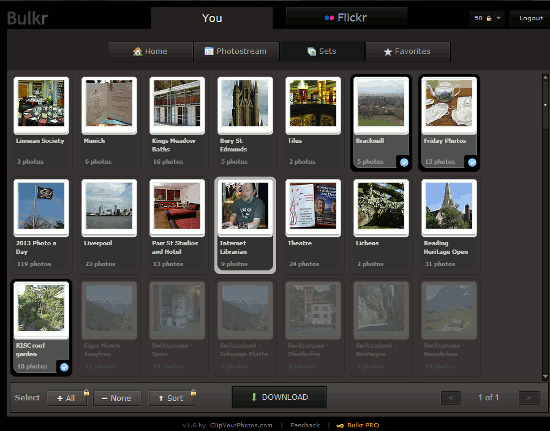Click the Favorites star icon
Screen dimensions: 550x431
coord(388,52)
